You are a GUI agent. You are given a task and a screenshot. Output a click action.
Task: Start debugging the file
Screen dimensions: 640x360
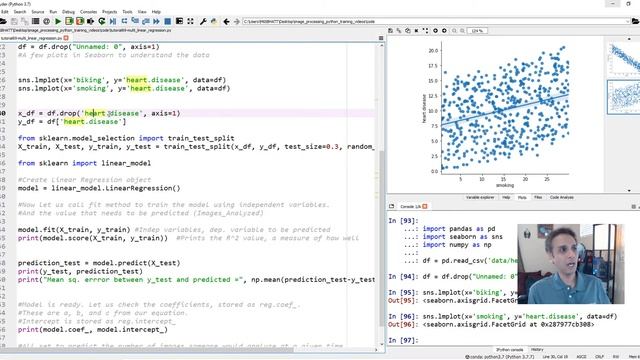pyautogui.click(x=113, y=21)
